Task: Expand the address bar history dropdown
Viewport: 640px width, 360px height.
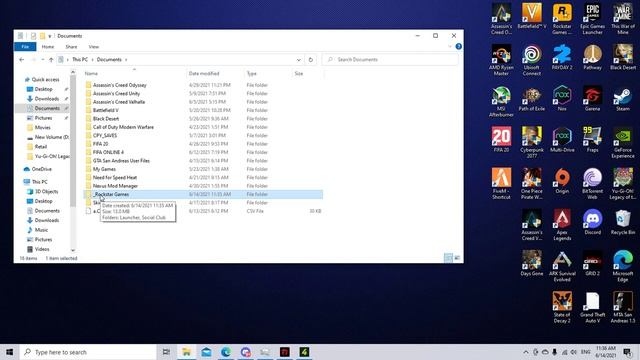Action: (299, 60)
